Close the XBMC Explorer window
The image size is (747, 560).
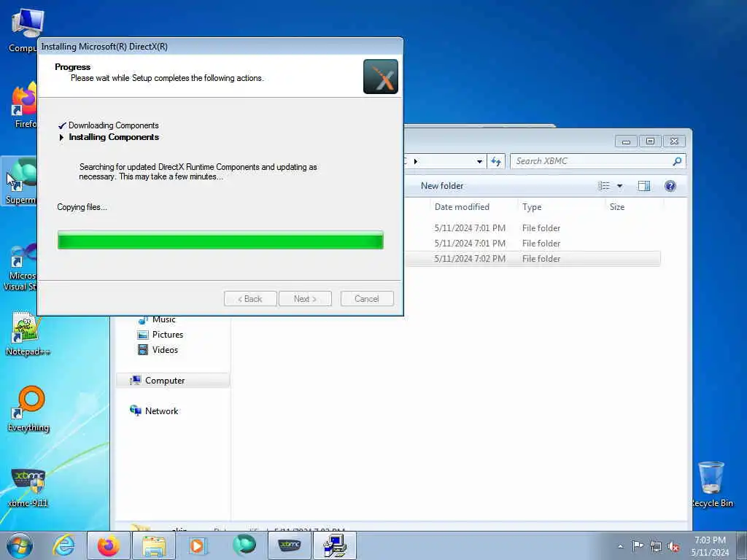(674, 141)
